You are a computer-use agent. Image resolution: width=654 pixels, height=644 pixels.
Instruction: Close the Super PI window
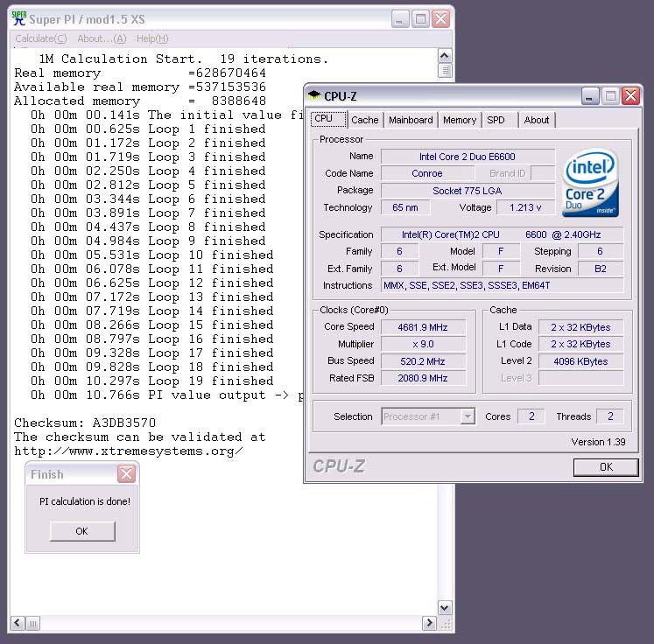point(440,19)
